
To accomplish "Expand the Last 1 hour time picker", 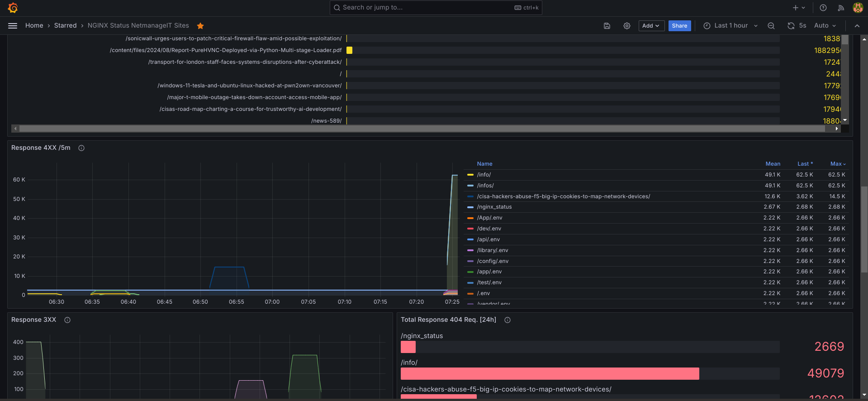I will pyautogui.click(x=730, y=26).
